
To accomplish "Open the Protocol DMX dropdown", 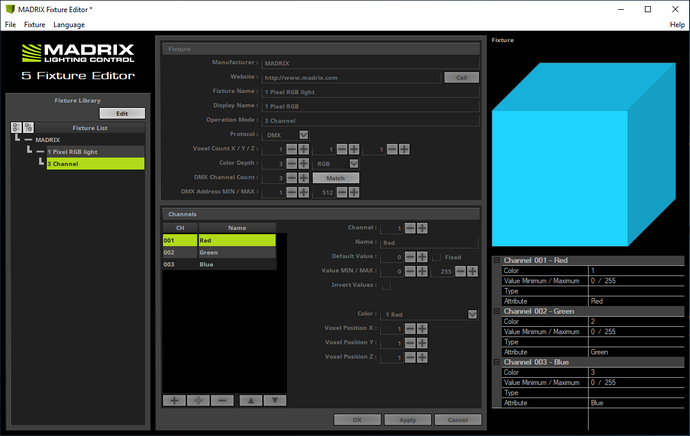I will coord(304,135).
